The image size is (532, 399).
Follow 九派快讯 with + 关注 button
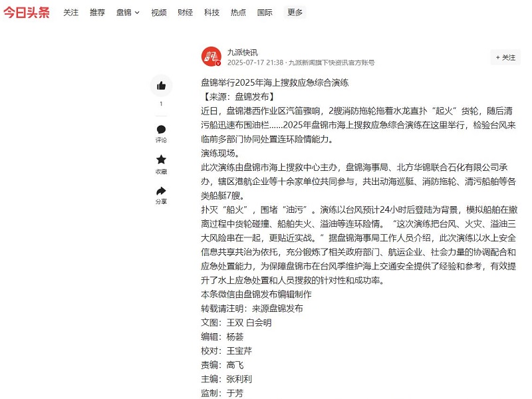[505, 58]
